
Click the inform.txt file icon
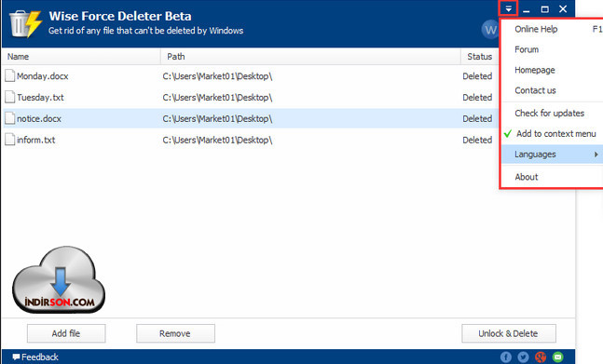coord(10,140)
